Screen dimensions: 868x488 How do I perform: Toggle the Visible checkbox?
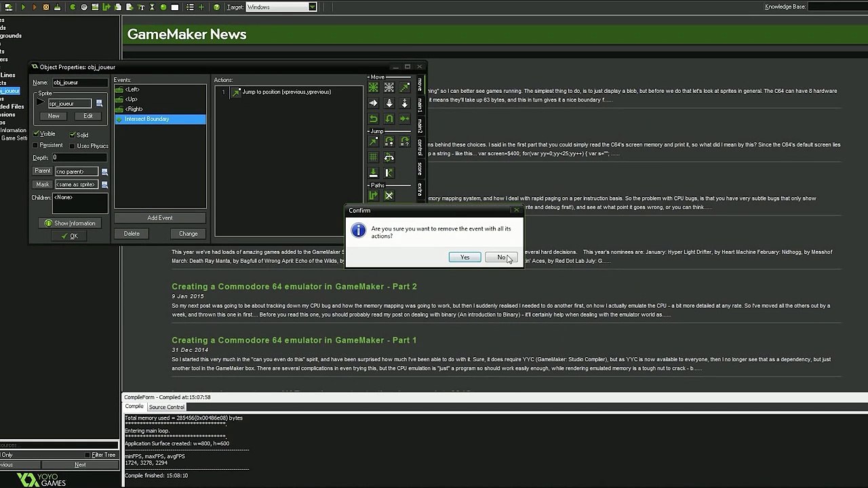pos(37,134)
